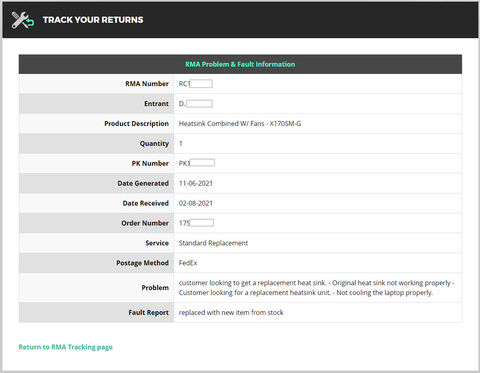Open the Return to RMA Tracking page link
The width and height of the screenshot is (480, 373).
pos(66,347)
